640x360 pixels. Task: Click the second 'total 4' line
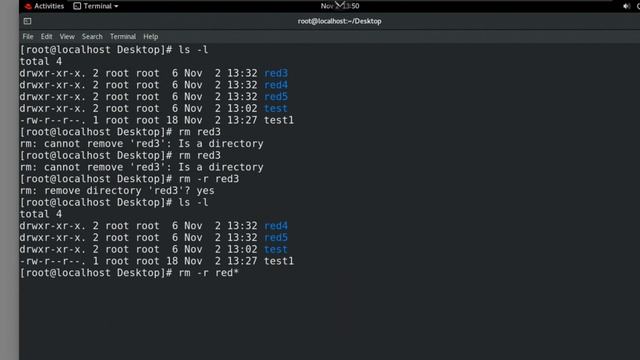(x=41, y=214)
